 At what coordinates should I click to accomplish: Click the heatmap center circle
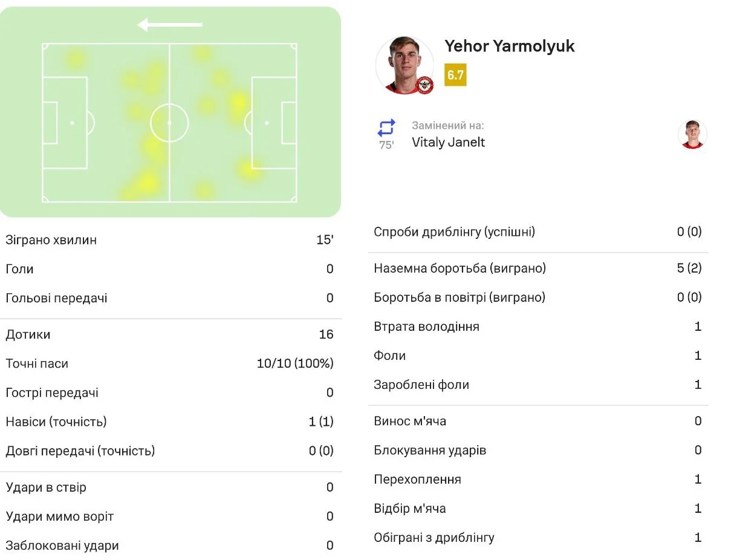tap(169, 123)
